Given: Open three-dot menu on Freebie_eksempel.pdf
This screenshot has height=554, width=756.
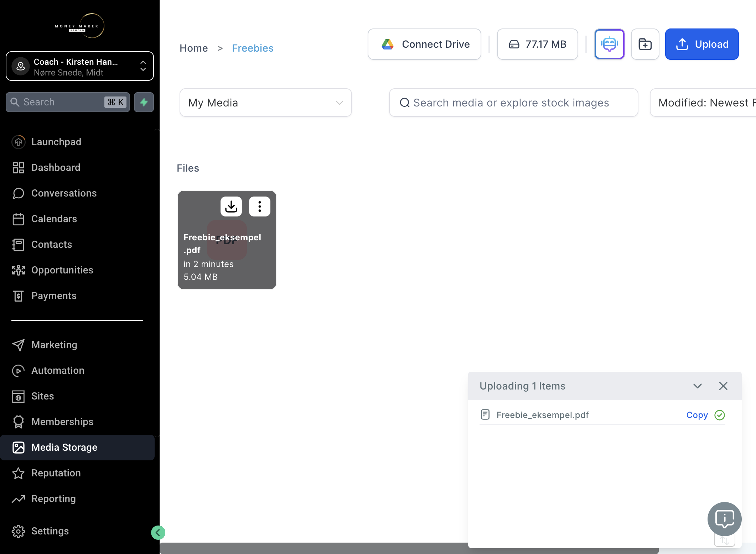Looking at the screenshot, I should click(x=259, y=207).
